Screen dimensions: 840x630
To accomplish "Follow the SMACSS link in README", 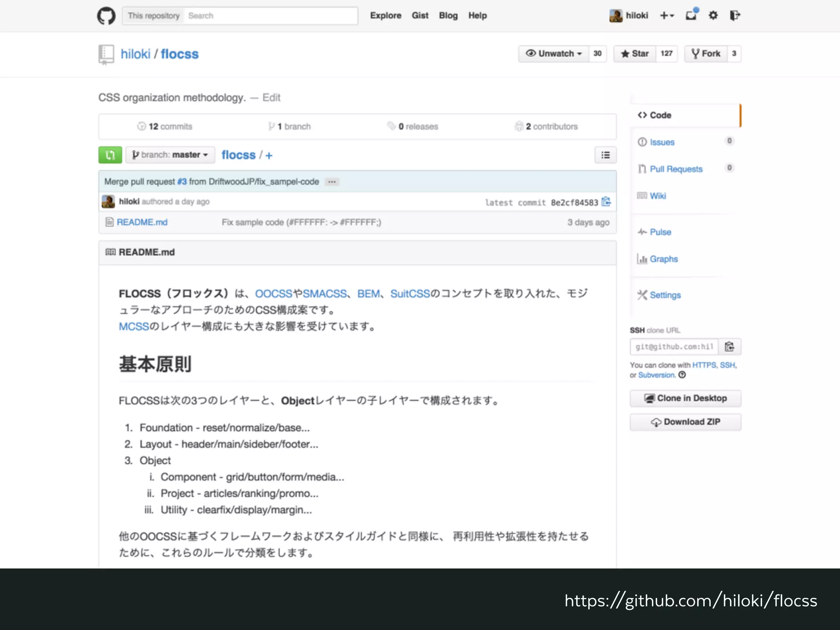I will [x=325, y=294].
